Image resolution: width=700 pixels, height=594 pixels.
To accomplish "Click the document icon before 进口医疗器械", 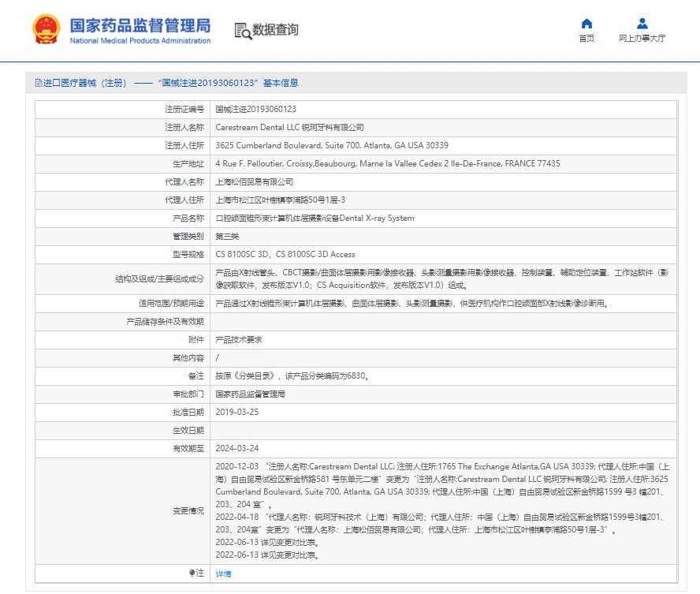I will pos(39,83).
